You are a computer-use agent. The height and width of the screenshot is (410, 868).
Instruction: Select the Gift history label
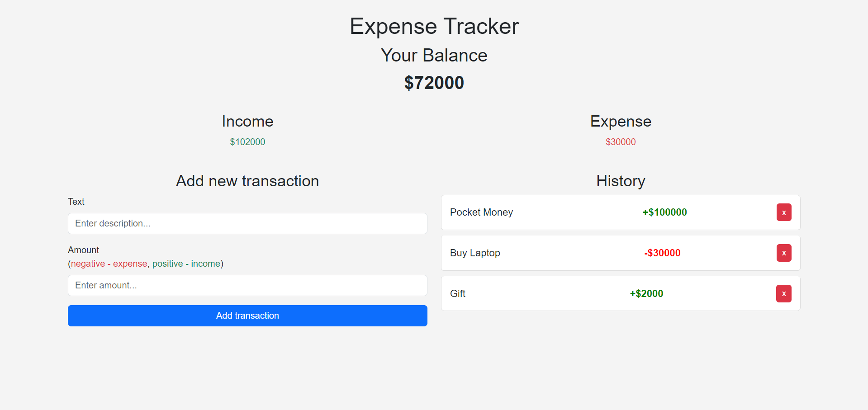click(x=458, y=294)
